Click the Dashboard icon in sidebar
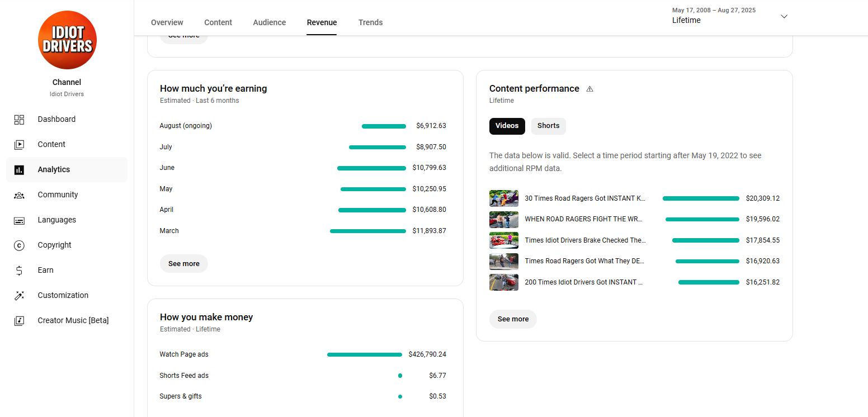 pos(19,119)
